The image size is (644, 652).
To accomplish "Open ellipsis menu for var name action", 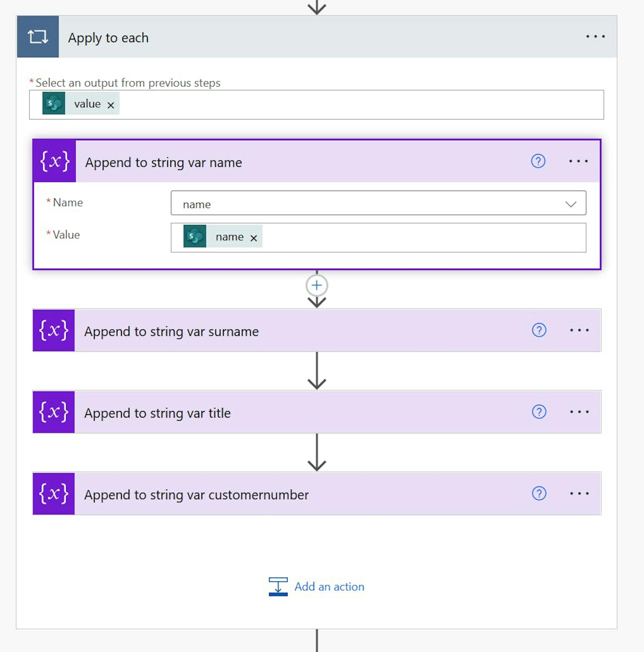I will click(x=578, y=161).
